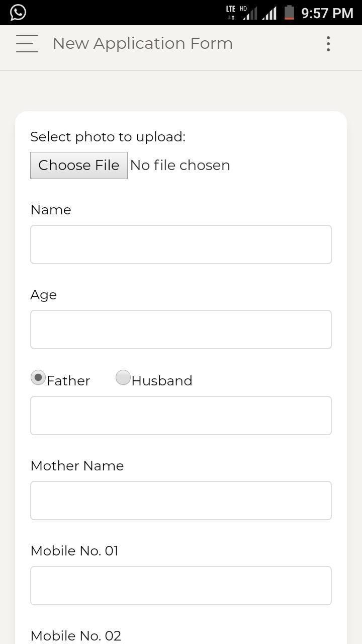Tap the WhatsApp notification icon
The height and width of the screenshot is (644, 362).
tap(18, 12)
